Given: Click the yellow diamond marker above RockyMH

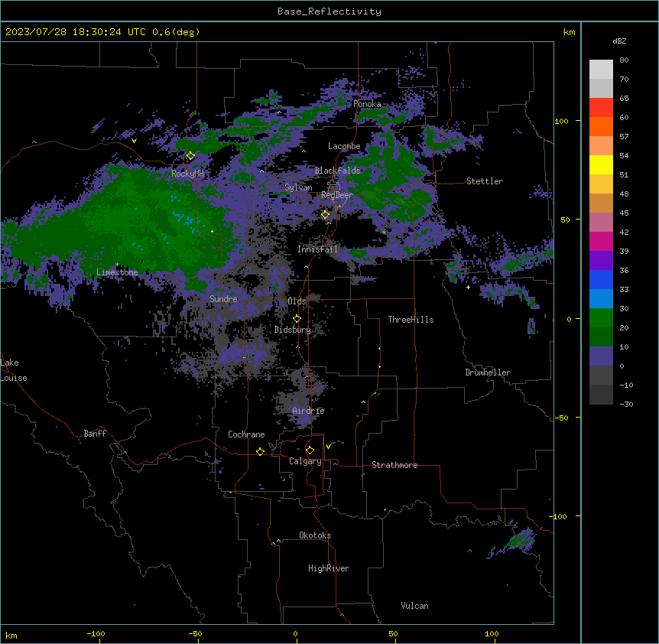Looking at the screenshot, I should [x=190, y=156].
